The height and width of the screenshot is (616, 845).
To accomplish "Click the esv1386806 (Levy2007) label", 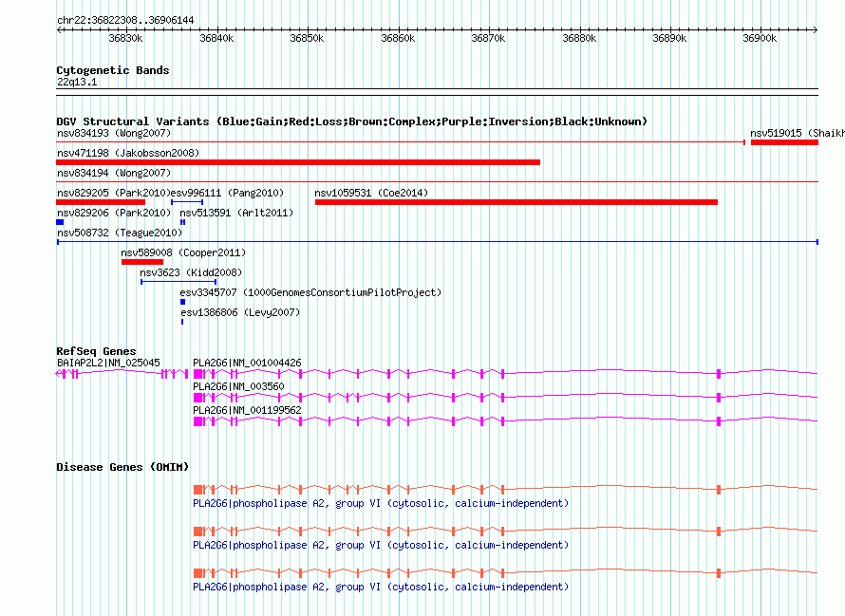I will pos(240,312).
